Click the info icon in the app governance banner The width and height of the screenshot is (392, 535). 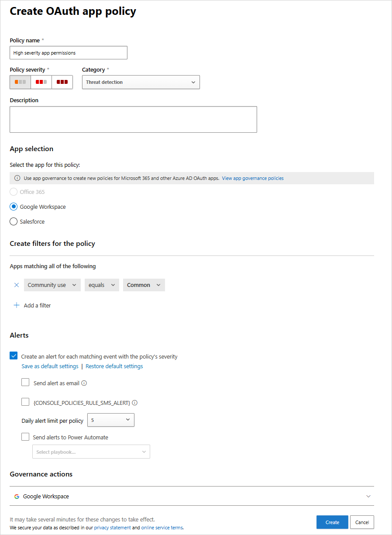coord(17,178)
